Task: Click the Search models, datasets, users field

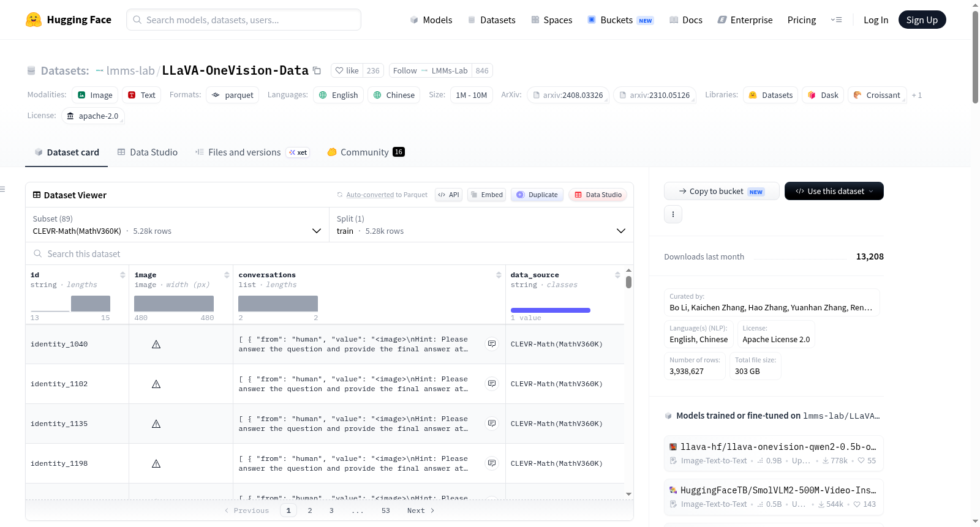Action: point(244,20)
